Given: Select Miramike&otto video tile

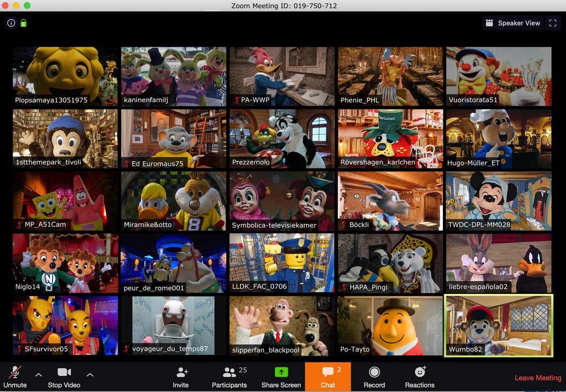Looking at the screenshot, I should coord(174,201).
